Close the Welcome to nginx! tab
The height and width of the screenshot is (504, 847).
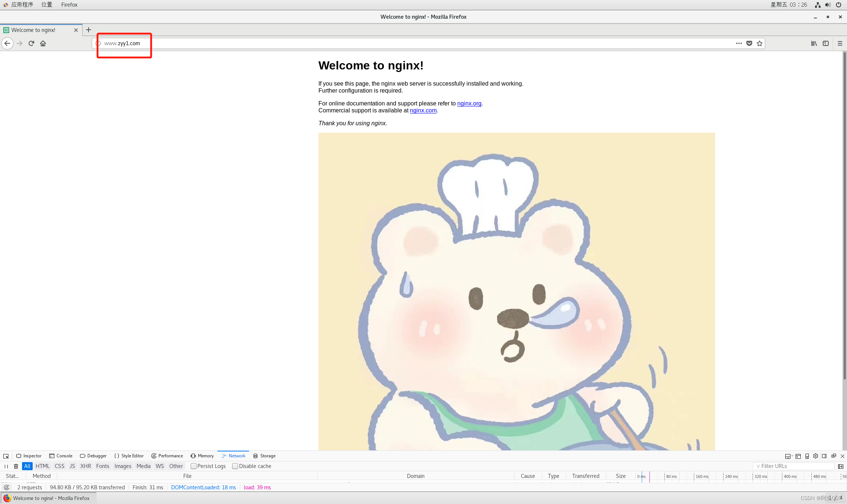pos(76,30)
